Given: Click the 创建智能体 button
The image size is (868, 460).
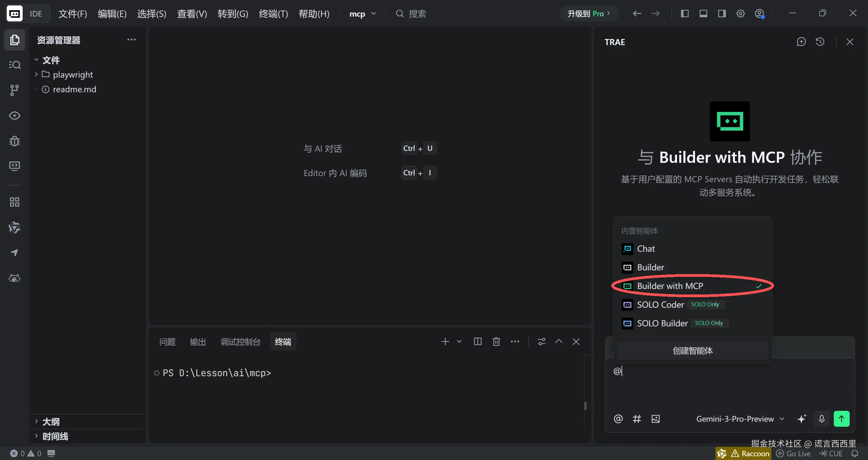Looking at the screenshot, I should pos(692,350).
